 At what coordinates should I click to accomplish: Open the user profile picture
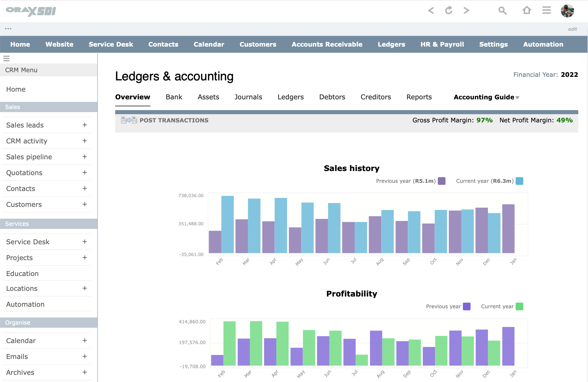point(567,11)
